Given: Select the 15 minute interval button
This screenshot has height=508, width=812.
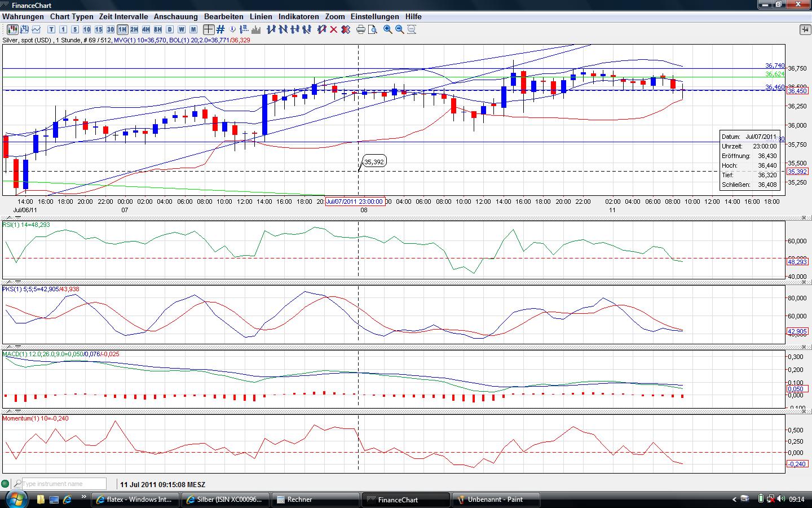Looking at the screenshot, I should (99, 29).
